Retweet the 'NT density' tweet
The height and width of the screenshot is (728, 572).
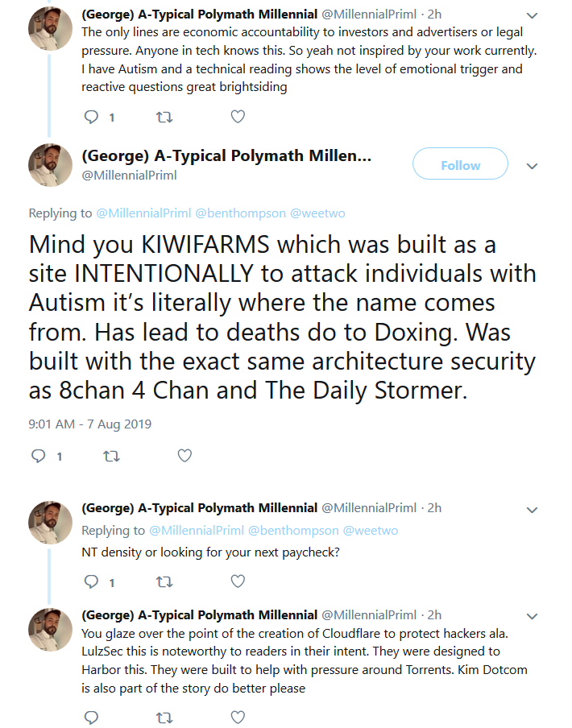click(164, 581)
